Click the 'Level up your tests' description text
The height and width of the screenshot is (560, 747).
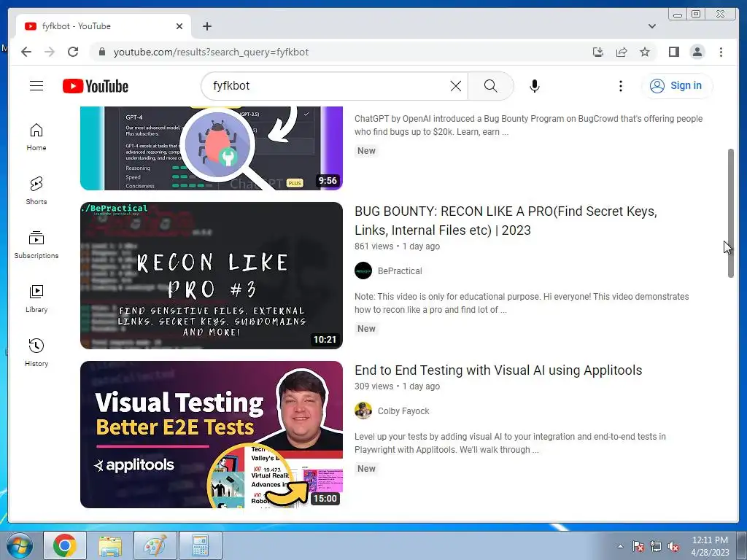click(510, 443)
